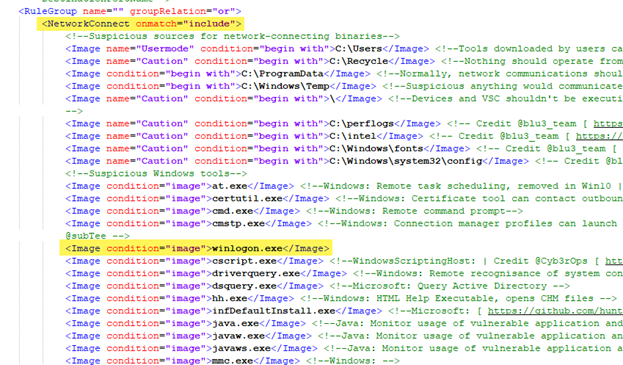Open the github.com link on the infDefaultInstall line
This screenshot has width=623, height=365.
pyautogui.click(x=555, y=311)
